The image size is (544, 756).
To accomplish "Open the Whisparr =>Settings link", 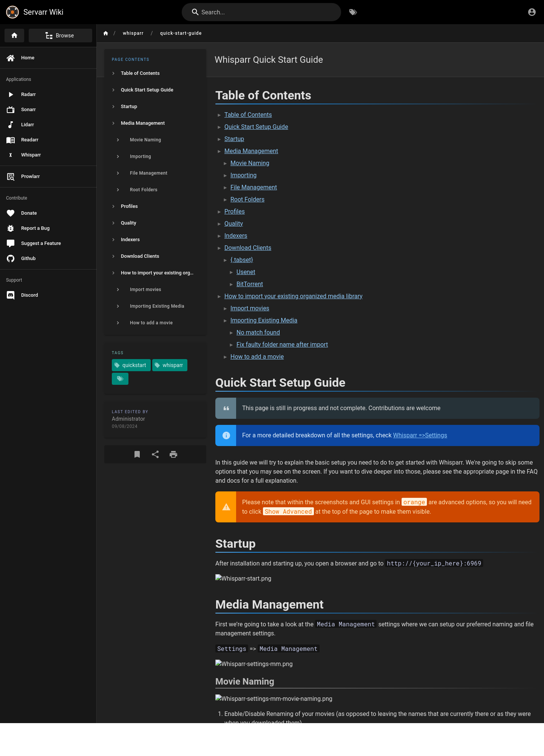I will coord(420,435).
